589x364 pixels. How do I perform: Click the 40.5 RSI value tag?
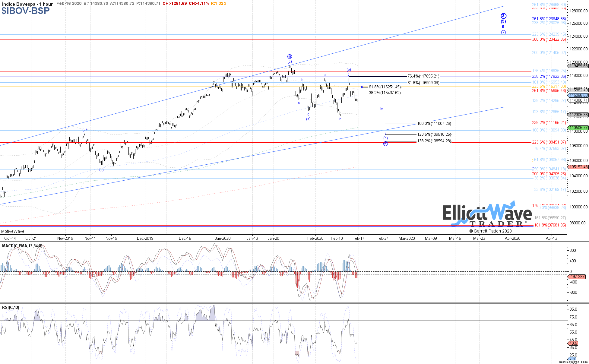573,343
